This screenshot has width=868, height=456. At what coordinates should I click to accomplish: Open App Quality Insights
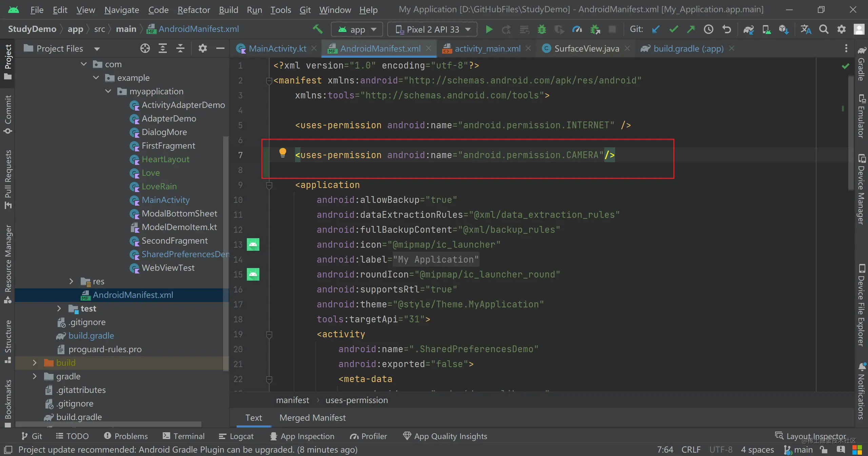point(445,436)
